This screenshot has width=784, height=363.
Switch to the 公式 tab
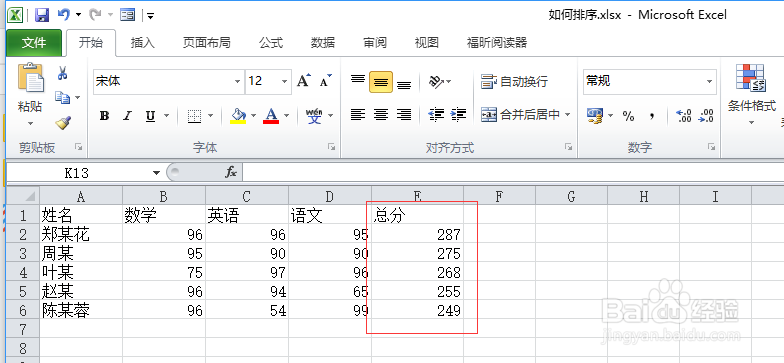(x=271, y=43)
